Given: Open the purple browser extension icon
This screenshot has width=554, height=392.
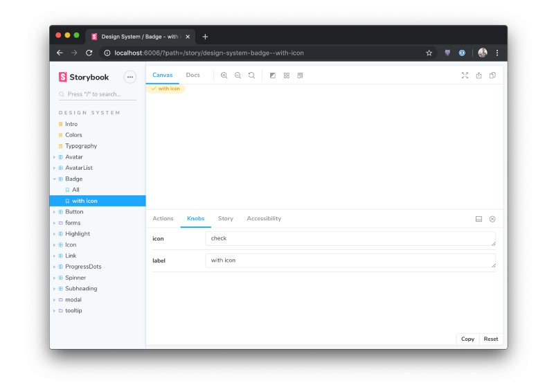Looking at the screenshot, I should tap(447, 53).
